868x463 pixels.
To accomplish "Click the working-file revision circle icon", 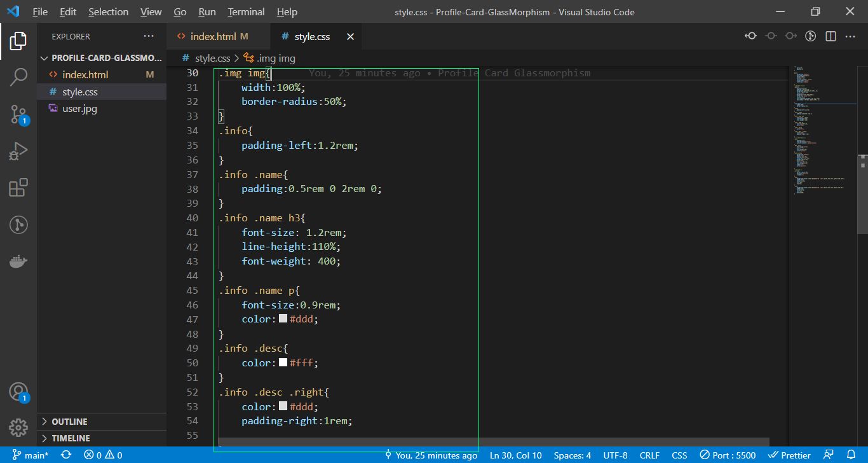I will pos(771,36).
